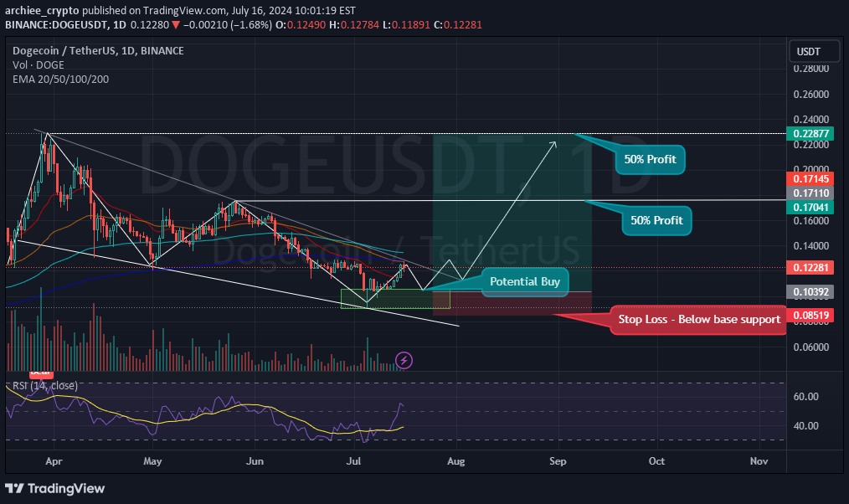Screen dimensions: 849x504
Task: Click the L:0.11891 low value
Action: point(406,25)
